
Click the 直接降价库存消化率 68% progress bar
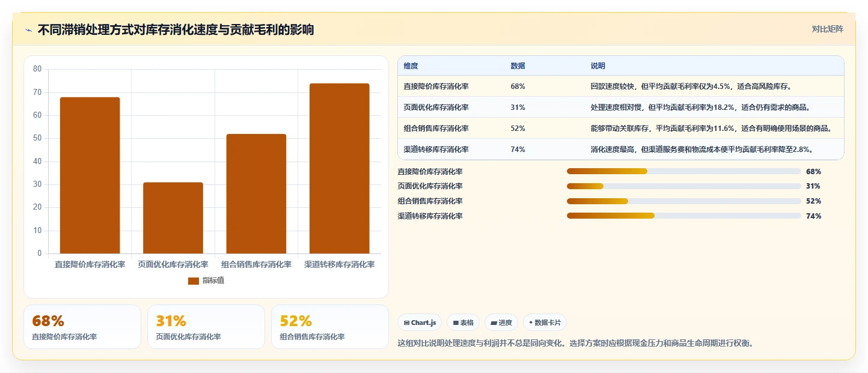683,171
